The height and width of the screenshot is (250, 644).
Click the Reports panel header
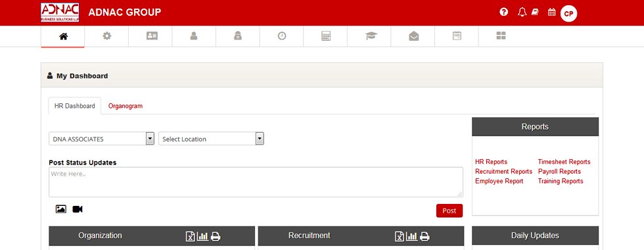[x=535, y=126]
